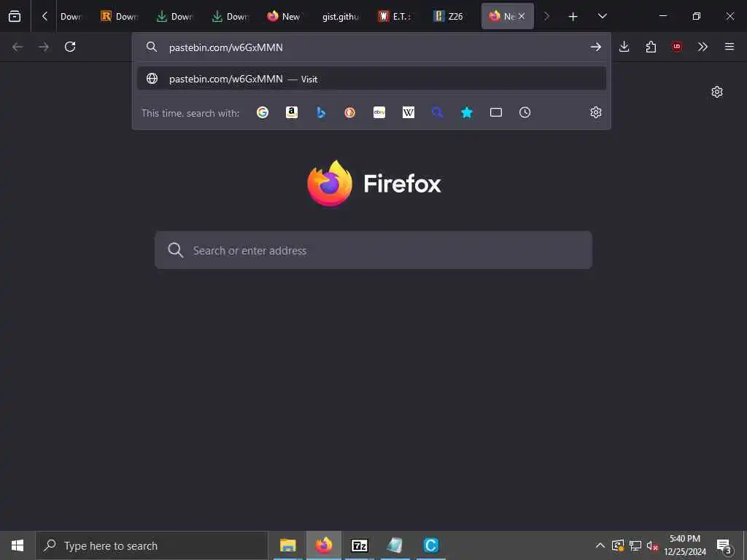
Task: Open the notification center icon
Action: point(724,545)
